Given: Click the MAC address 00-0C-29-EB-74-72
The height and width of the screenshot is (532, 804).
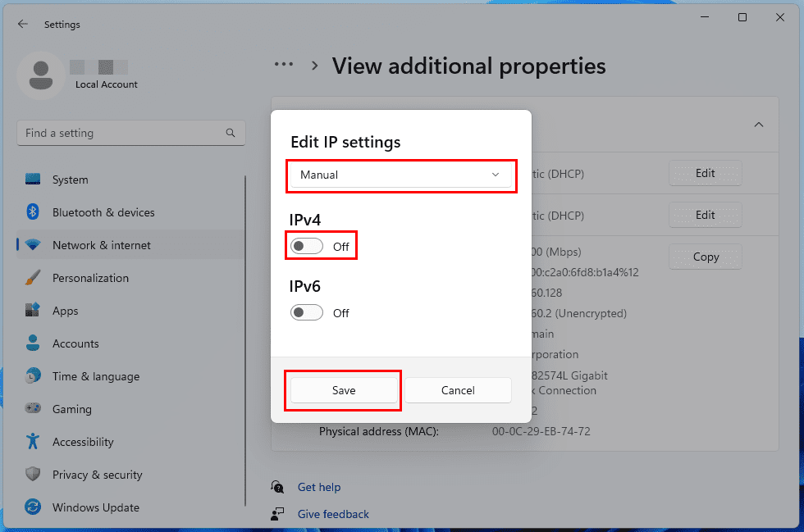Looking at the screenshot, I should (541, 431).
